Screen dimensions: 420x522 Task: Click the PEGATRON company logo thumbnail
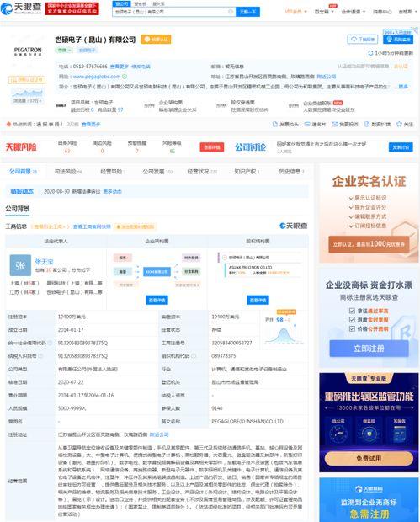28,51
